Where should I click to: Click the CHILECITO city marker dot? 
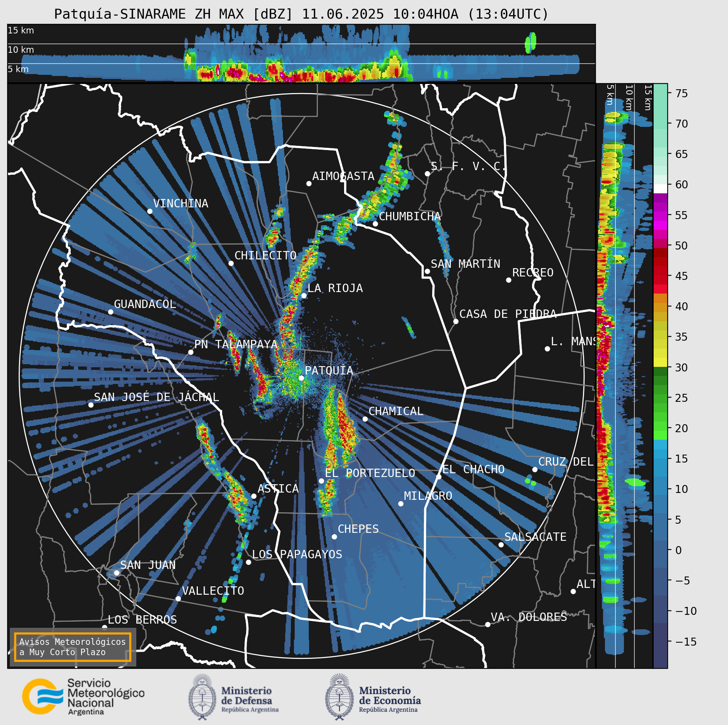pyautogui.click(x=231, y=263)
